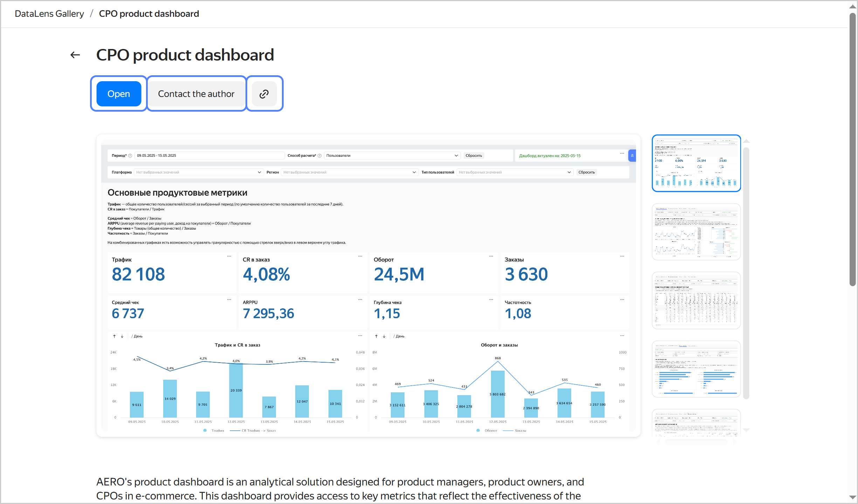The image size is (858, 504).
Task: Copy the dashboard link with the chain icon
Action: pyautogui.click(x=264, y=94)
